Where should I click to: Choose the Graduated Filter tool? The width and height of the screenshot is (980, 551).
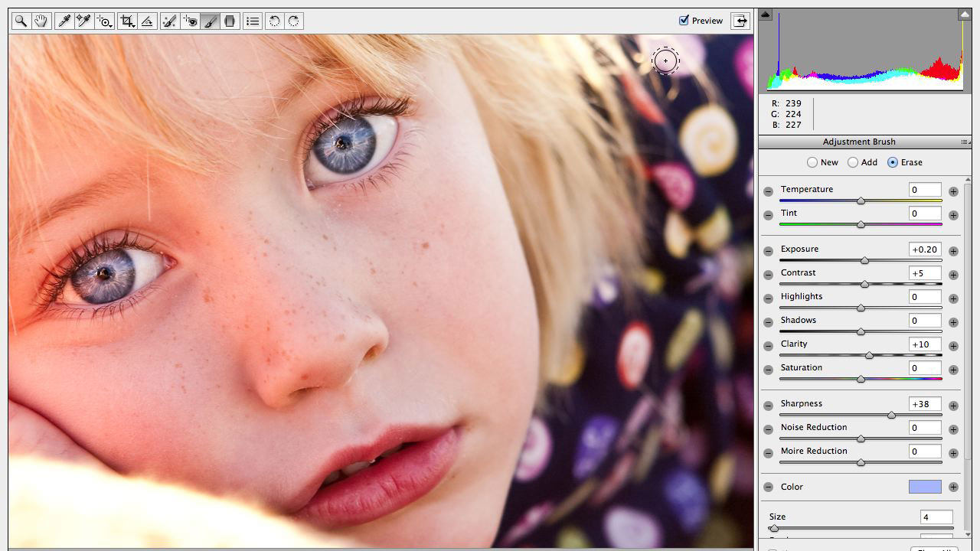tap(230, 21)
